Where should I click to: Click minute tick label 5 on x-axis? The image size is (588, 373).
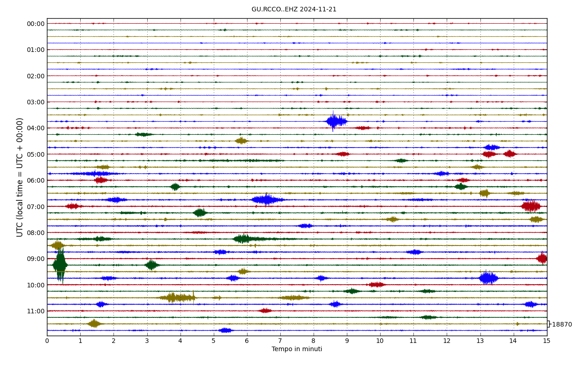point(213,341)
